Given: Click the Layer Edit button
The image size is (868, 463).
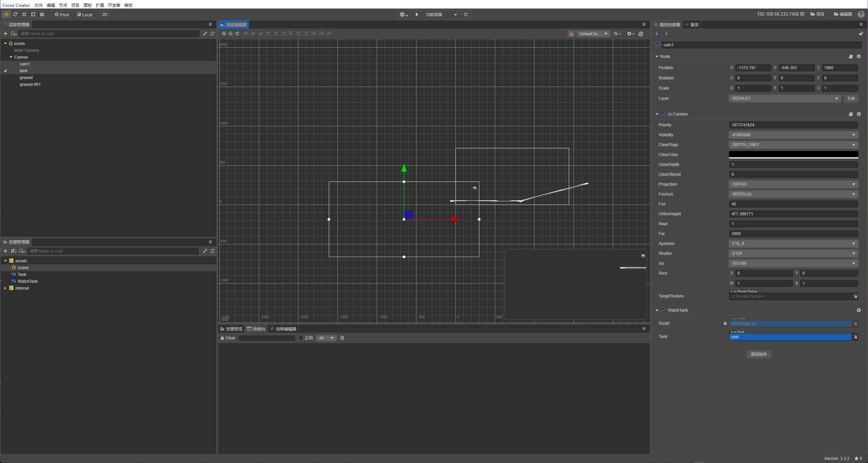Looking at the screenshot, I should [x=851, y=98].
